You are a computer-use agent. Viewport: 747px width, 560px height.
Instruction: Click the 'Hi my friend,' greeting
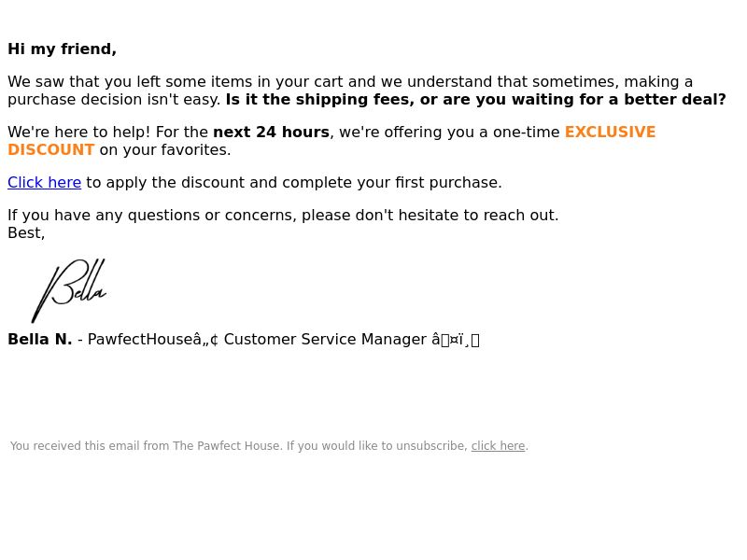coord(62,49)
